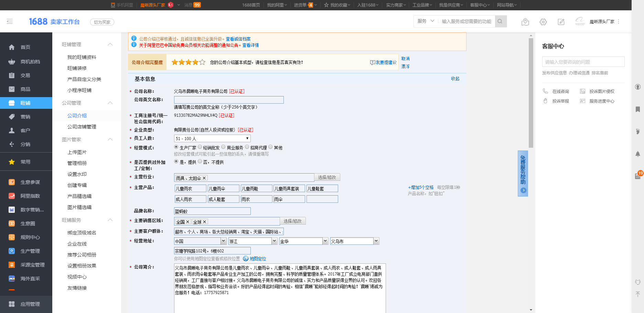
Task: Click in the 公司英文名称 input field
Action: pos(229,100)
